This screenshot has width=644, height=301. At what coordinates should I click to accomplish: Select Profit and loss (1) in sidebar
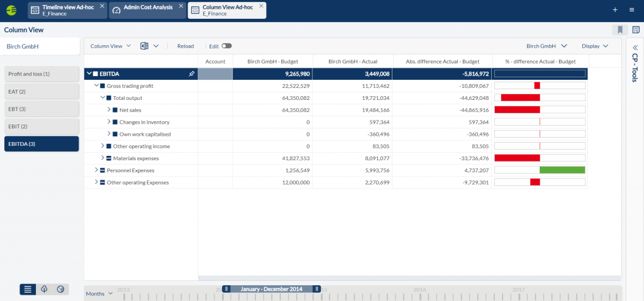tap(42, 74)
